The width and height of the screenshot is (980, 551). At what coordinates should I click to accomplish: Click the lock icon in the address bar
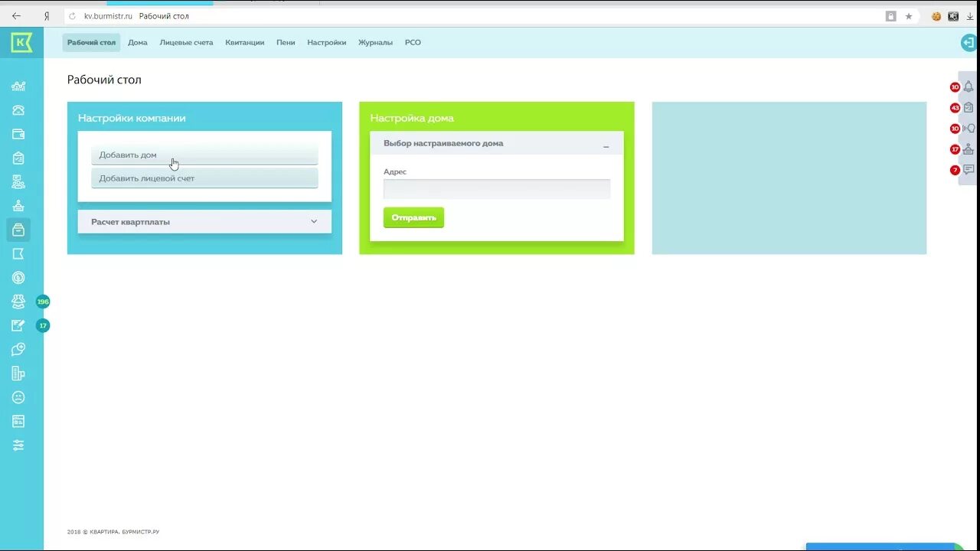click(x=890, y=16)
